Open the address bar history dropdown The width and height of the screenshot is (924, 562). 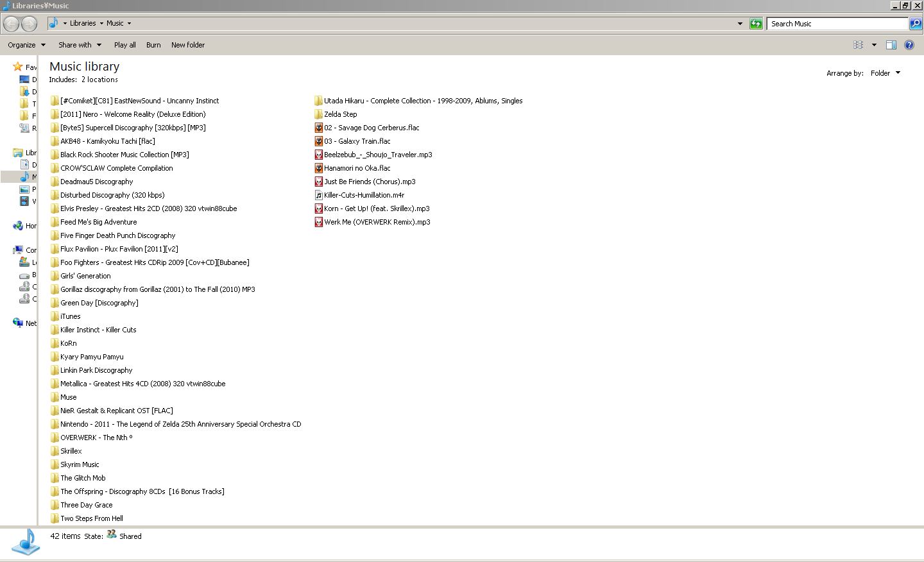[x=740, y=24]
